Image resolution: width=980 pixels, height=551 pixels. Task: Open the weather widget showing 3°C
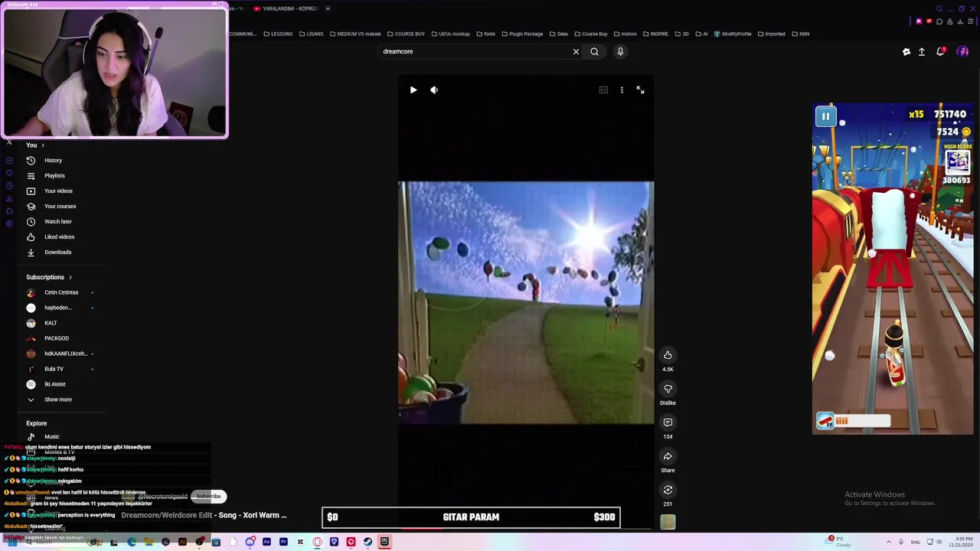(x=839, y=542)
